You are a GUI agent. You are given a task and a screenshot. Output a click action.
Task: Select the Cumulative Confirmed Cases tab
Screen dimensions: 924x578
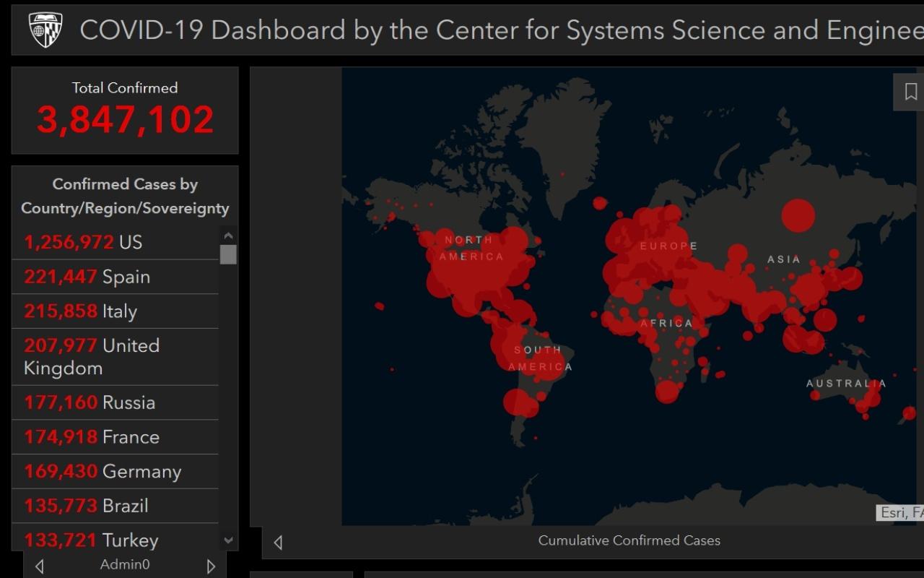pos(629,540)
